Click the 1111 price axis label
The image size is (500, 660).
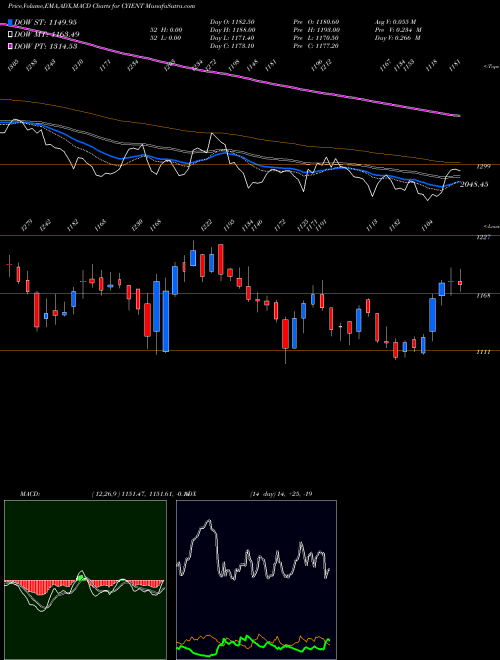[484, 352]
